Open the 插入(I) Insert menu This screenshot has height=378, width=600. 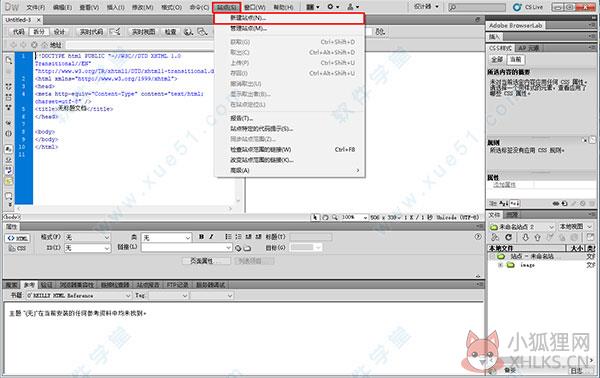pyautogui.click(x=116, y=7)
